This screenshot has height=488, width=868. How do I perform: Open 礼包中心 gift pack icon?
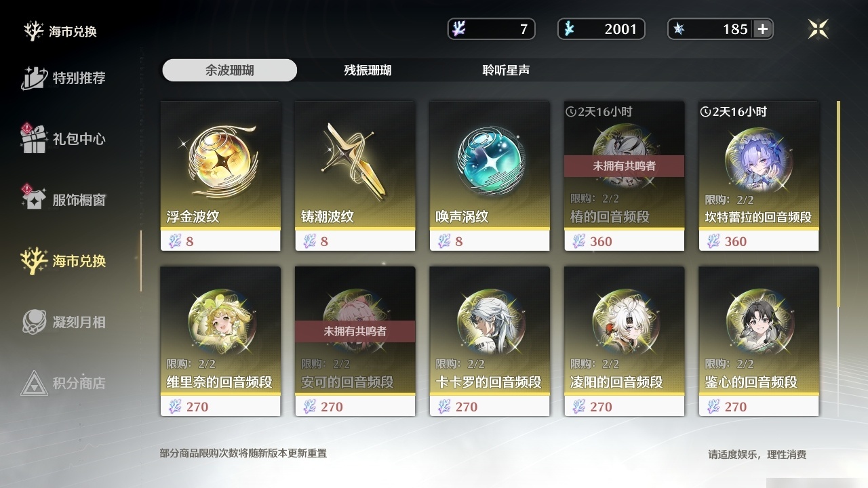click(x=34, y=138)
